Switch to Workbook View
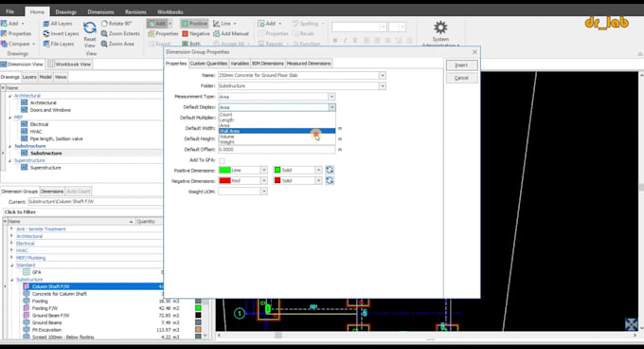This screenshot has width=644, height=349. 69,64
